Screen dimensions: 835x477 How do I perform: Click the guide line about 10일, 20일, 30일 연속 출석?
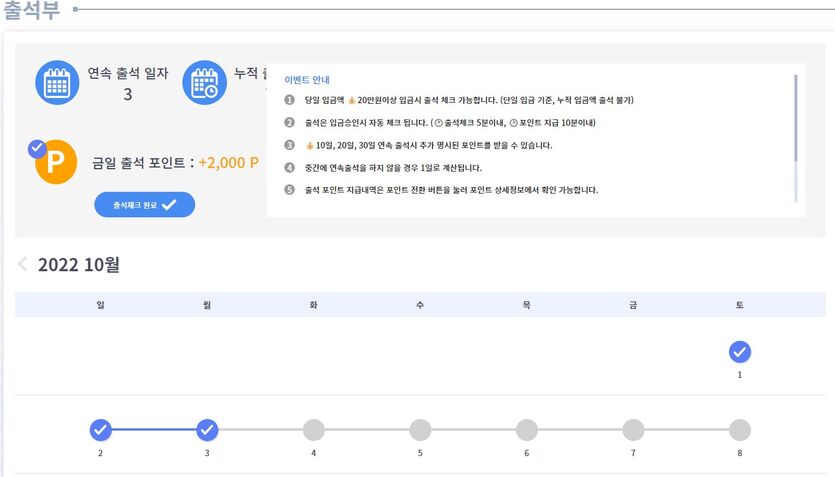point(429,145)
